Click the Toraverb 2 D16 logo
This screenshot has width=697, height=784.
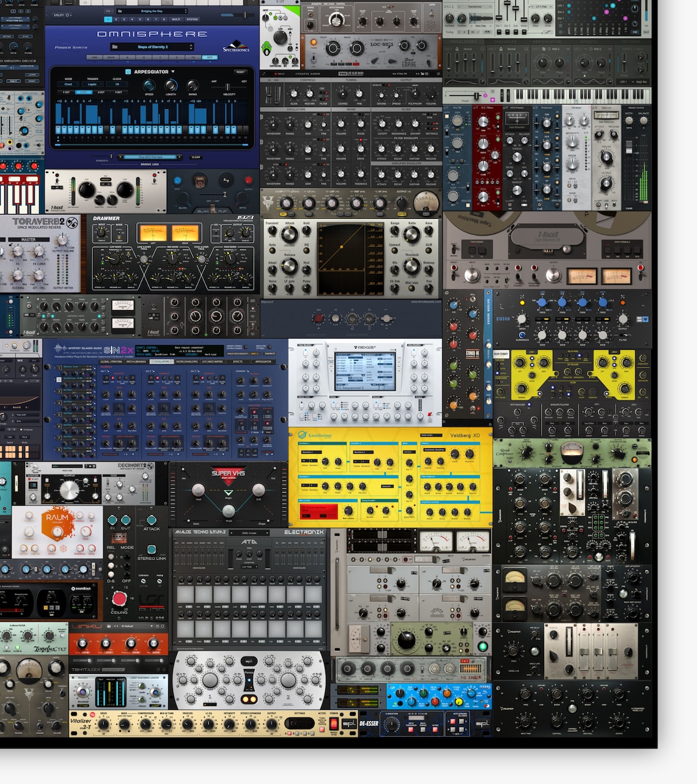pos(73,223)
